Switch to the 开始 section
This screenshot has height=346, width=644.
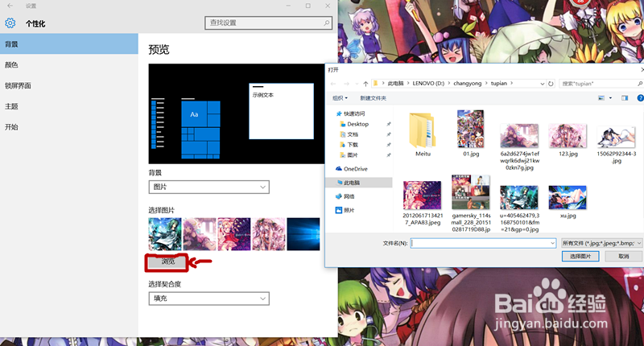69,127
